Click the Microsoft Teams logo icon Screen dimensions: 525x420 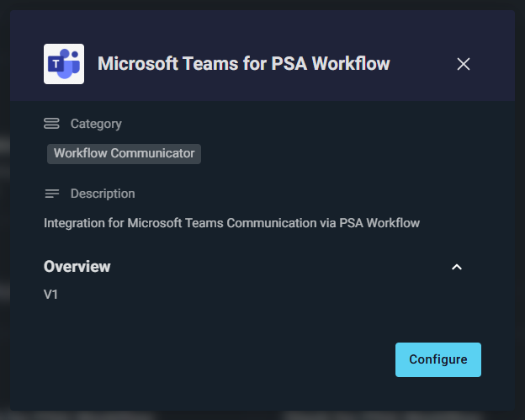tap(64, 64)
